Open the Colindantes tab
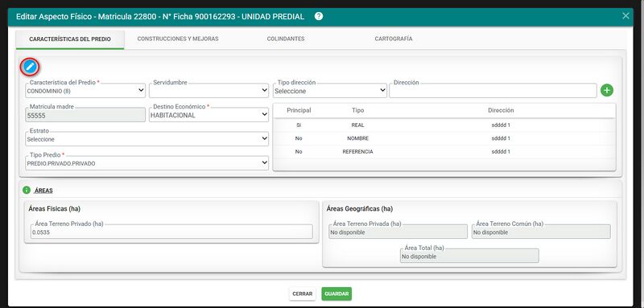The height and width of the screenshot is (308, 644). 286,39
